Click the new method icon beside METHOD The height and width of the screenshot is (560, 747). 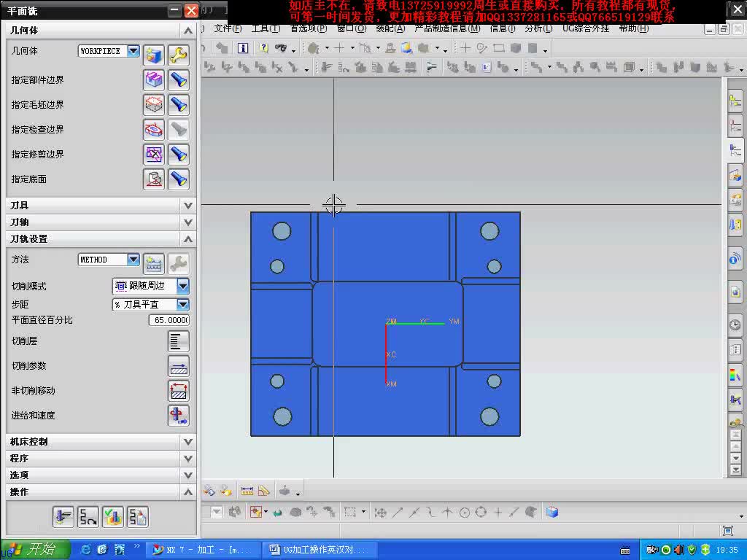[x=153, y=264]
